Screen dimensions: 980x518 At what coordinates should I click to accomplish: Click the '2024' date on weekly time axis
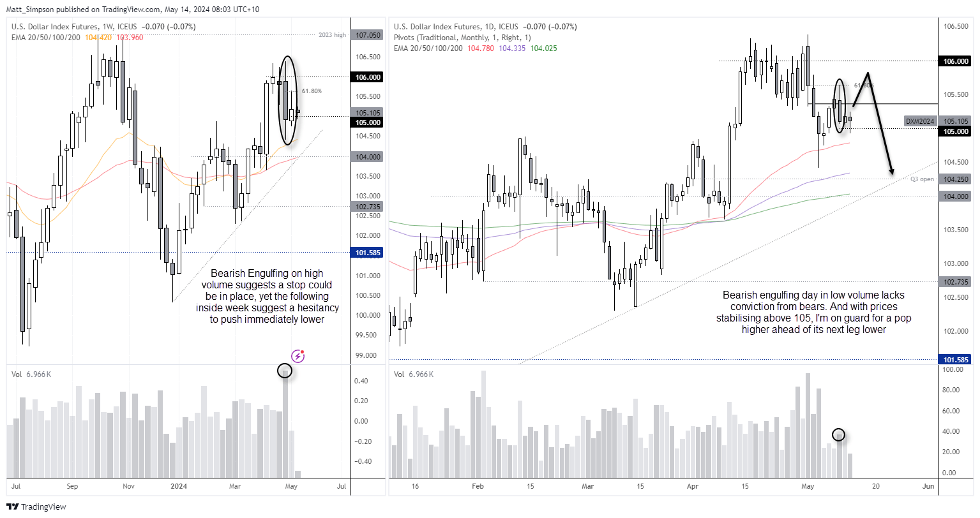point(179,486)
